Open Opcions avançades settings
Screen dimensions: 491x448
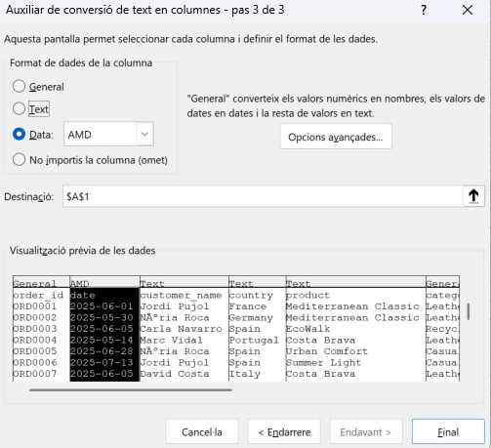[x=336, y=137]
